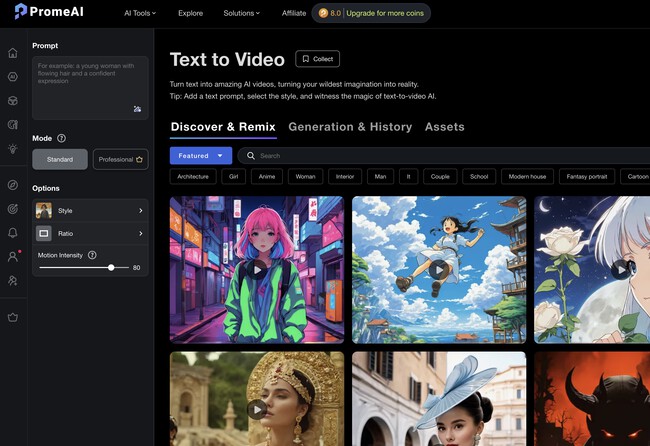The height and width of the screenshot is (446, 650).
Task: Switch to Generation & History tab
Action: coord(350,127)
